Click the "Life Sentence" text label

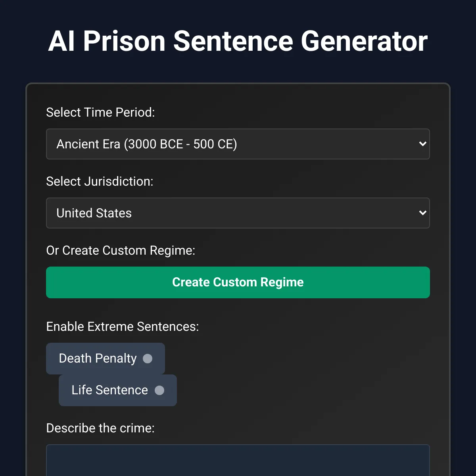pos(109,390)
